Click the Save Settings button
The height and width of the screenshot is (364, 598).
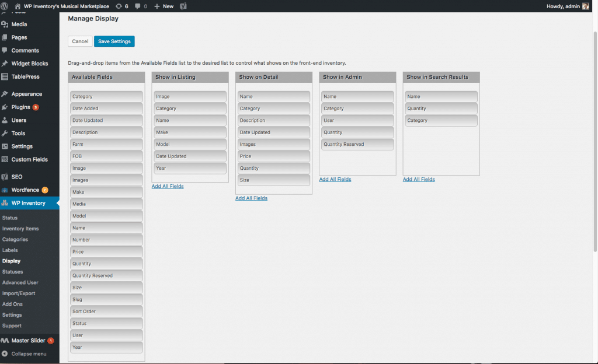114,41
